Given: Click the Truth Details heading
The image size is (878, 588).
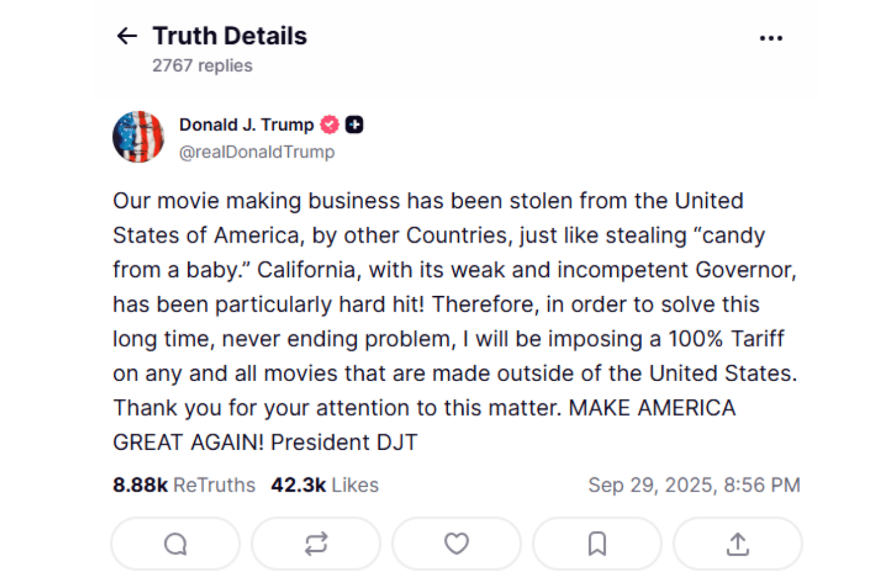Looking at the screenshot, I should click(229, 36).
